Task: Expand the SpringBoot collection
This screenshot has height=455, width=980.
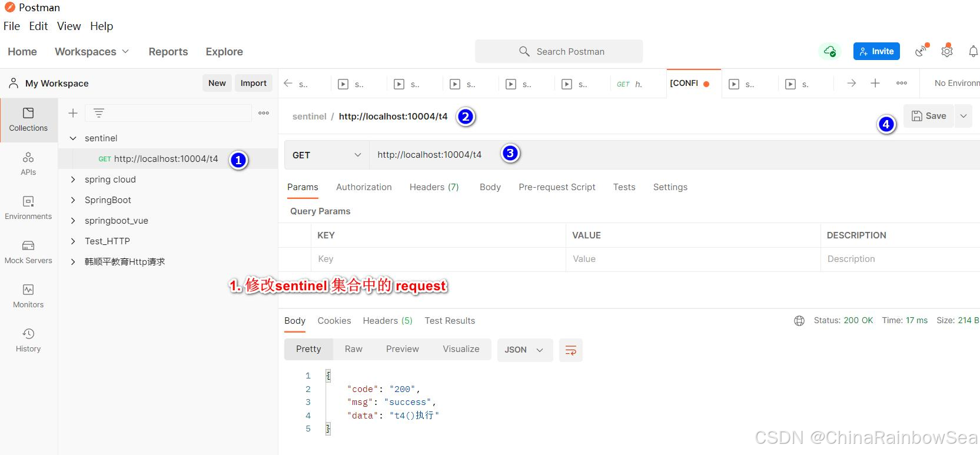Action: coord(73,200)
